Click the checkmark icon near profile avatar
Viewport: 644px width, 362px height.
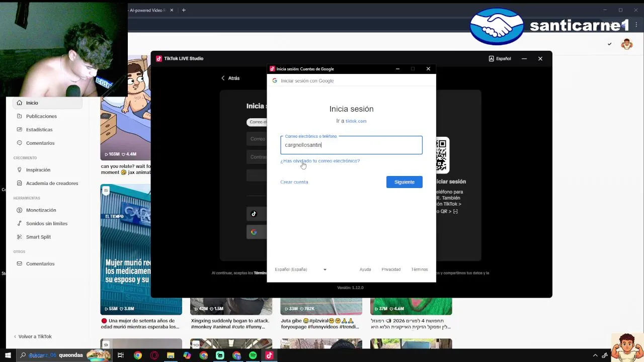point(609,44)
